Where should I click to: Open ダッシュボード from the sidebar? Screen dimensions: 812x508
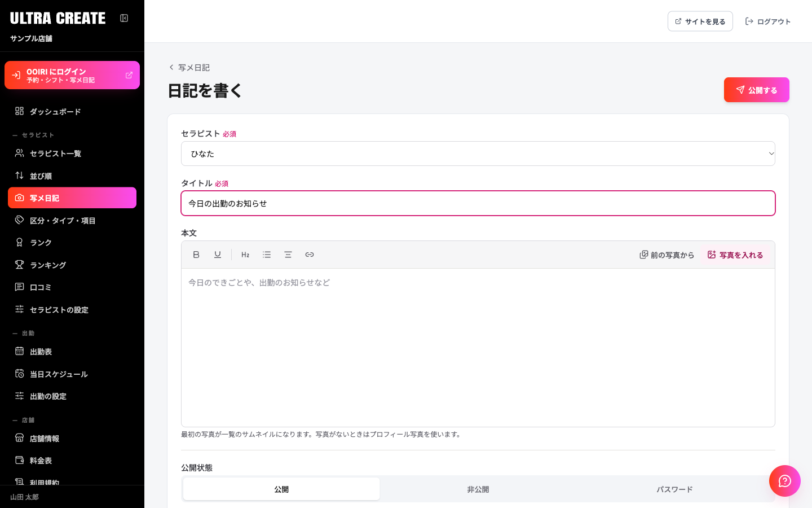[x=72, y=112]
